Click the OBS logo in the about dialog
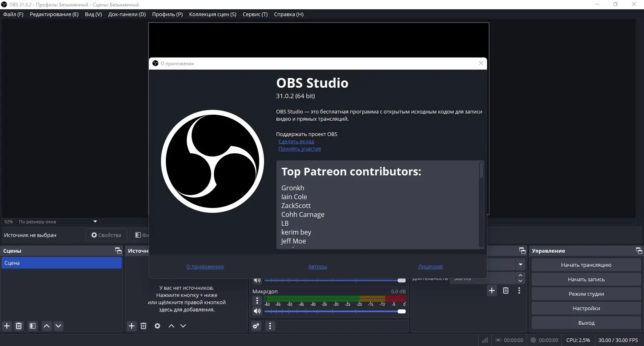The width and height of the screenshot is (644, 346). tap(213, 161)
